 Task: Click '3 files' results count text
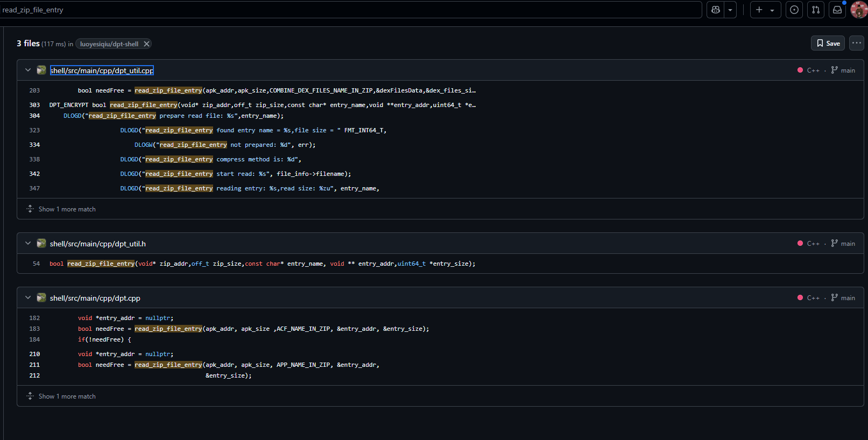(x=28, y=44)
